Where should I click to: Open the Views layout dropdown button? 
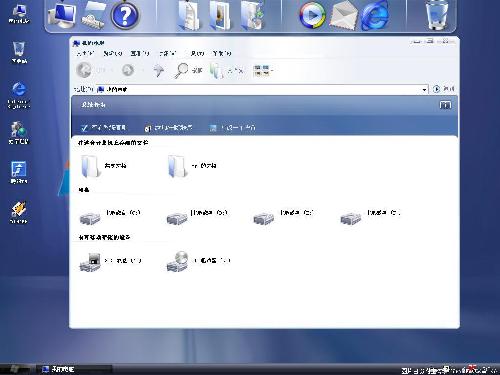point(263,70)
